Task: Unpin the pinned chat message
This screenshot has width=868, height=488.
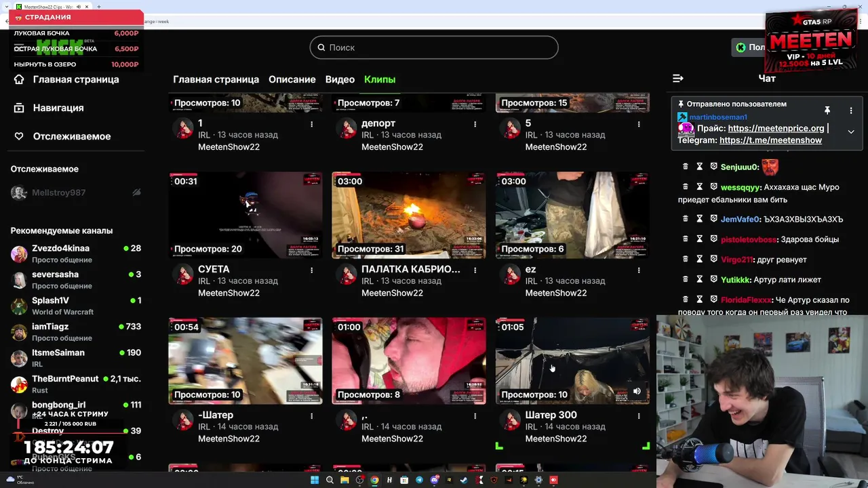Action: [827, 110]
